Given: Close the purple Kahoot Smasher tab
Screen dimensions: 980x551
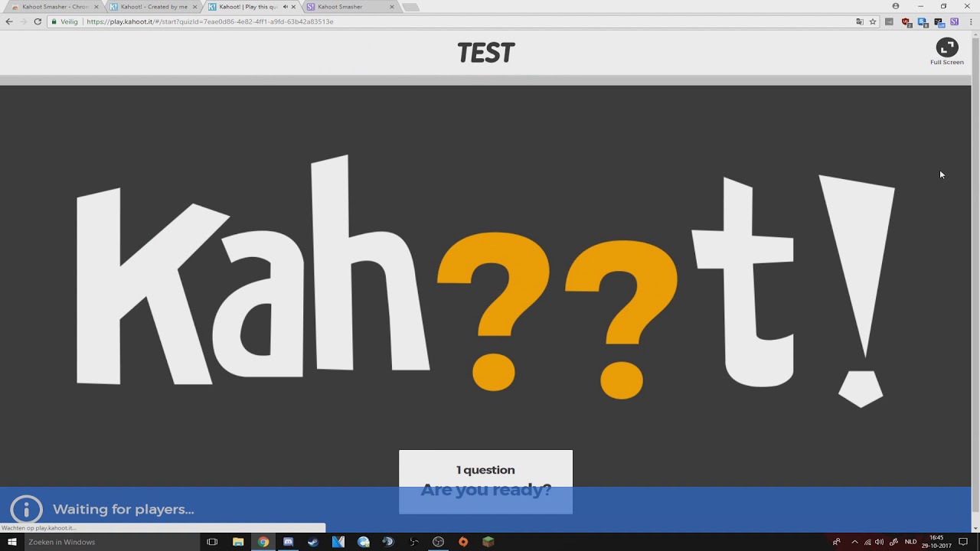Looking at the screenshot, I should click(392, 7).
